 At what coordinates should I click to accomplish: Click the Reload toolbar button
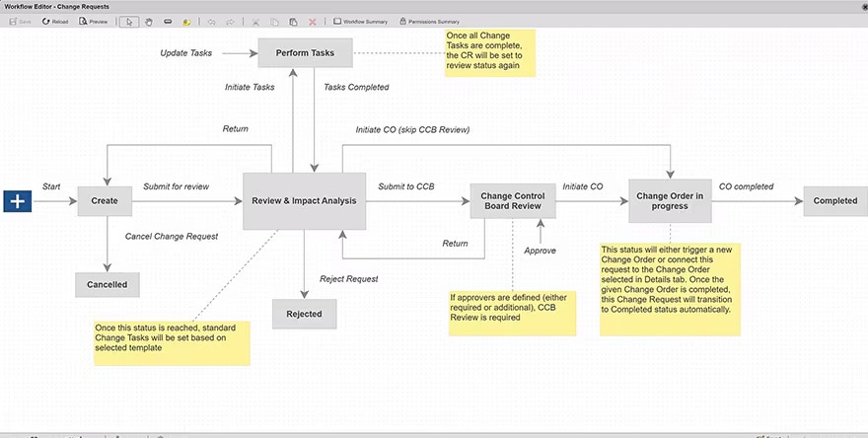[x=55, y=21]
